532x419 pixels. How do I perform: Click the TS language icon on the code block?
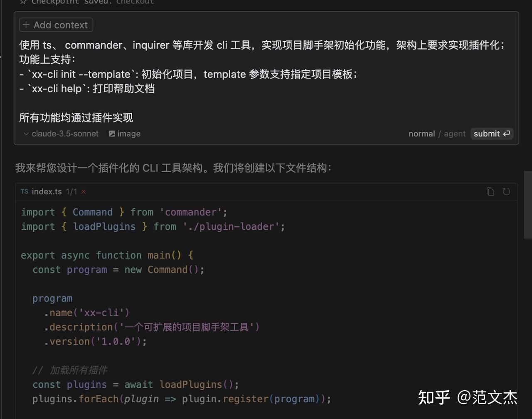24,191
